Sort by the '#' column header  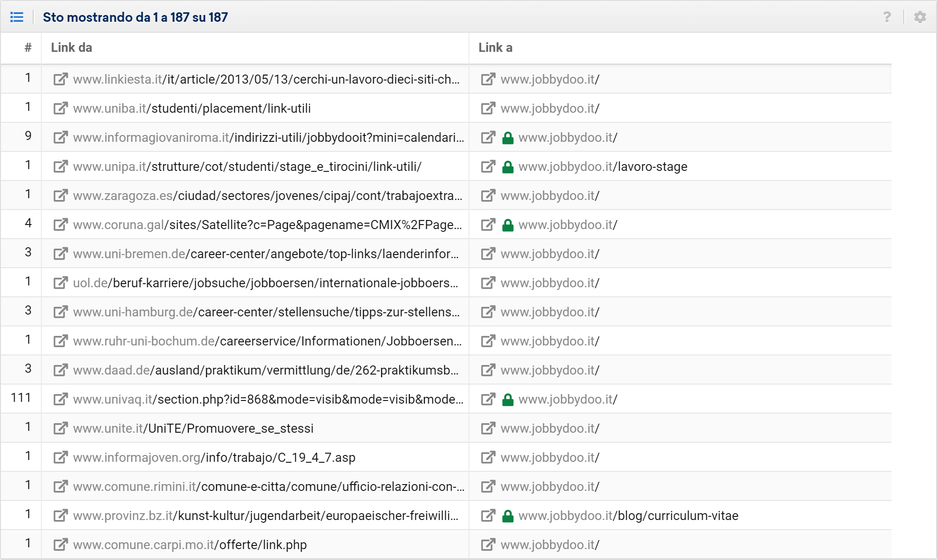28,48
